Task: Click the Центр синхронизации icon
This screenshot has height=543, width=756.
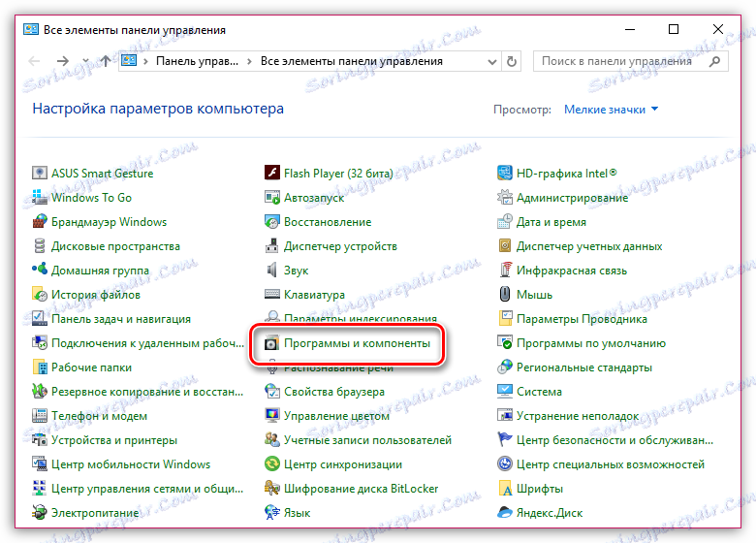Action: (272, 463)
